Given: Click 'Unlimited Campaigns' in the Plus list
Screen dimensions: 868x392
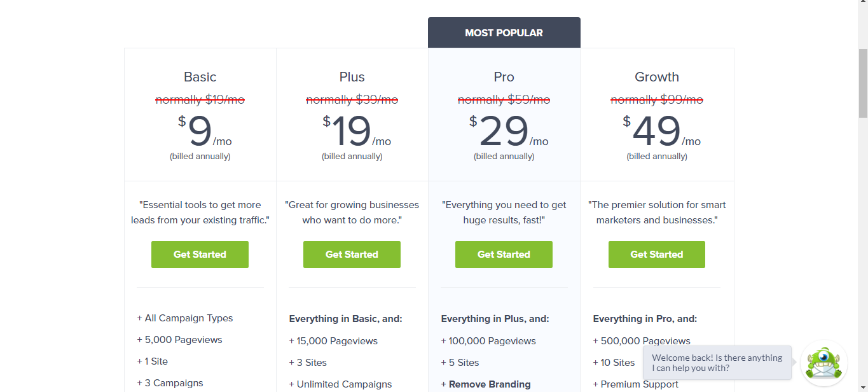Looking at the screenshot, I should (343, 384).
